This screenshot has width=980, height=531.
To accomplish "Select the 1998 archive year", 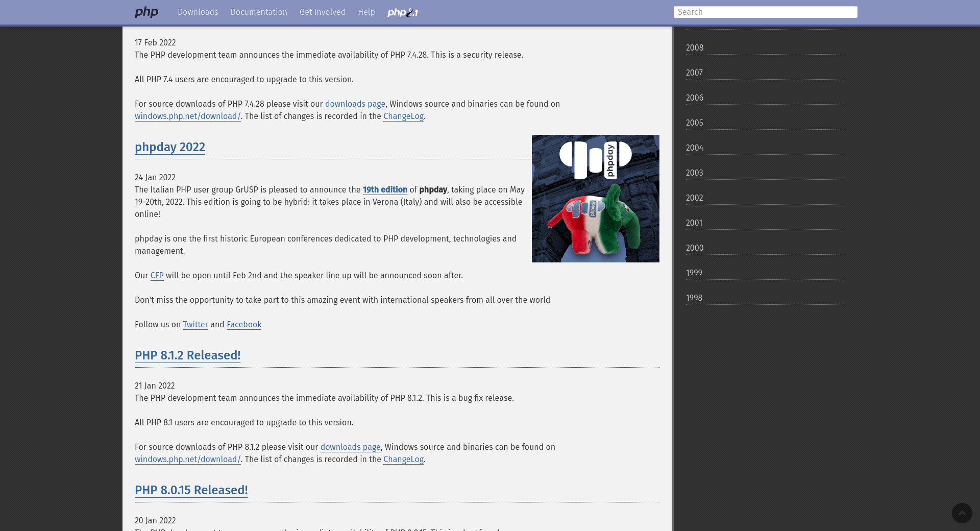I will (x=694, y=298).
